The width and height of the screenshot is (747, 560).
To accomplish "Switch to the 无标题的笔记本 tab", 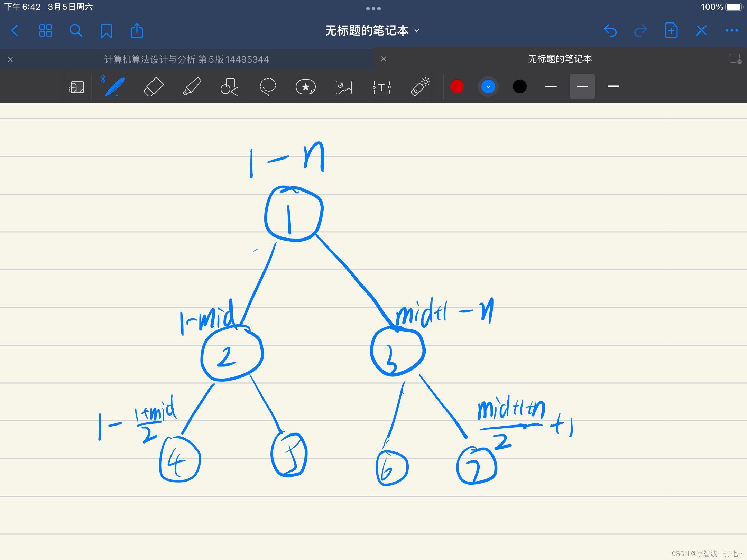I will coord(560,59).
